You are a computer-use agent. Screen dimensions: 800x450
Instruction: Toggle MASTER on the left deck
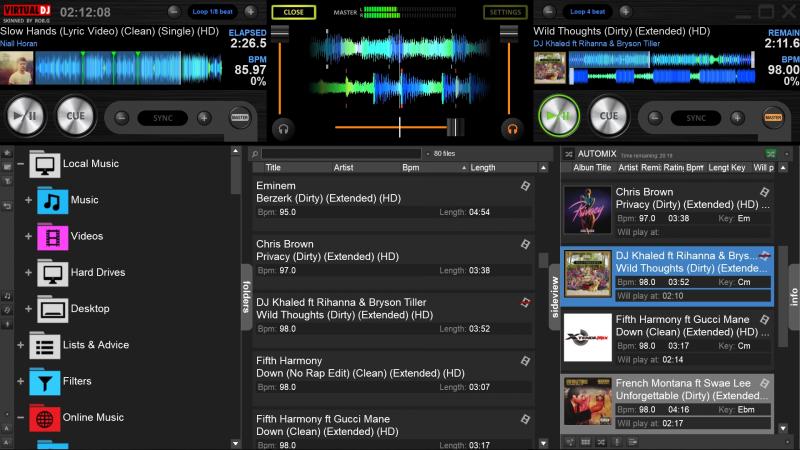[x=240, y=117]
